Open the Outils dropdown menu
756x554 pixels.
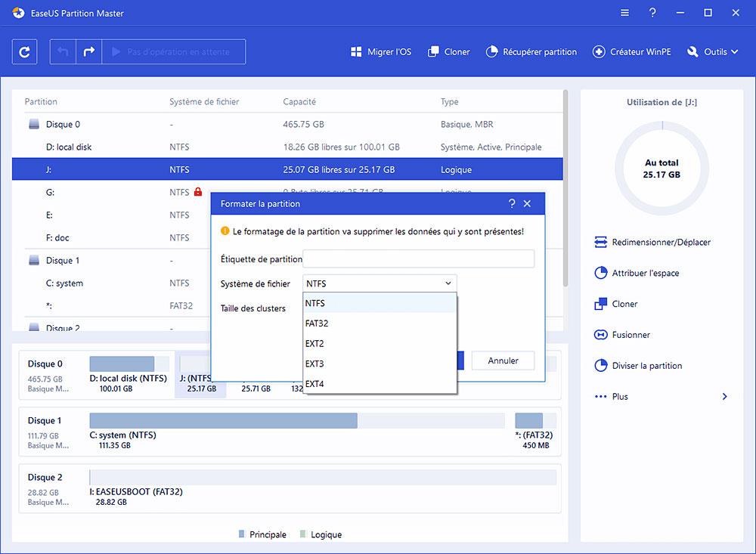[711, 51]
